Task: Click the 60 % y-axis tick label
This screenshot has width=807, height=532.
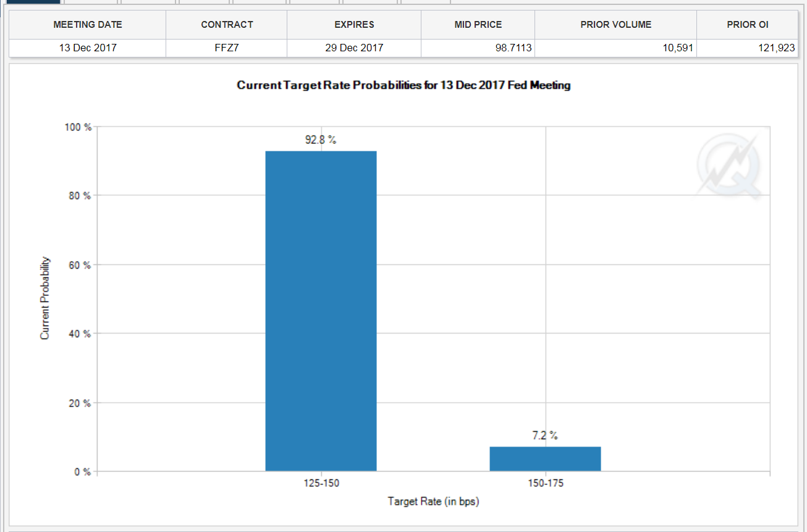Action: pos(80,265)
